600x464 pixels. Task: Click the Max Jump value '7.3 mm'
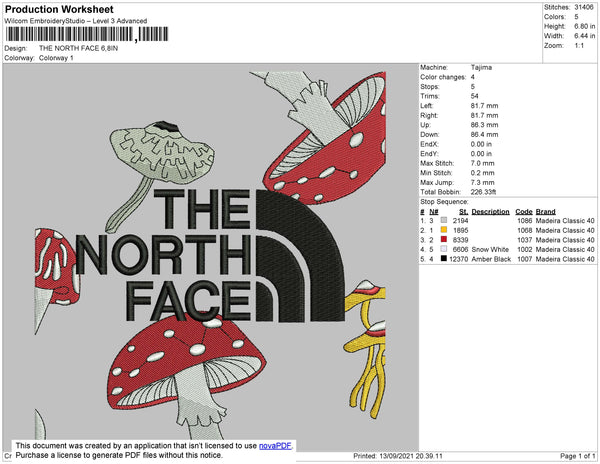(x=483, y=182)
